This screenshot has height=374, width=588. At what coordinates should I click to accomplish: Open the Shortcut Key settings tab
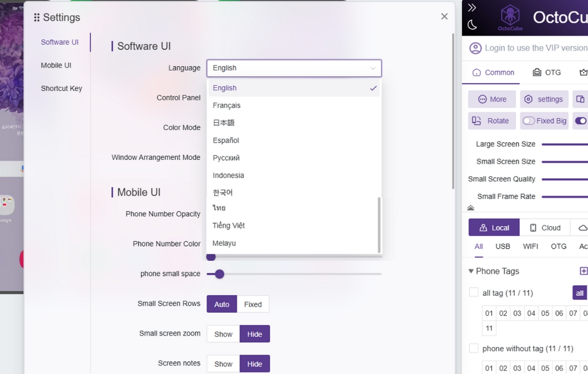(x=61, y=88)
